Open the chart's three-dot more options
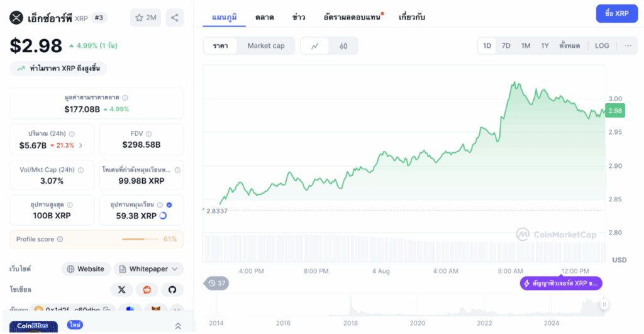The height and width of the screenshot is (334, 644). click(628, 46)
